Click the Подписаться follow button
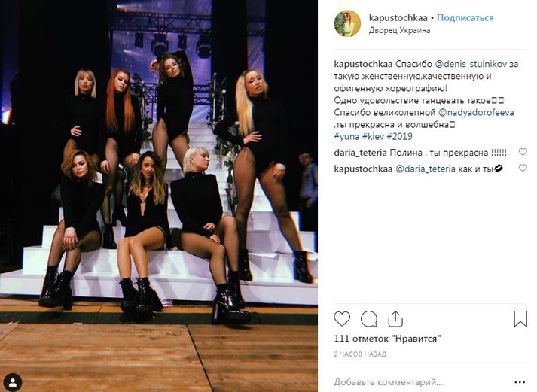This screenshot has height=392, width=537. pos(465,18)
